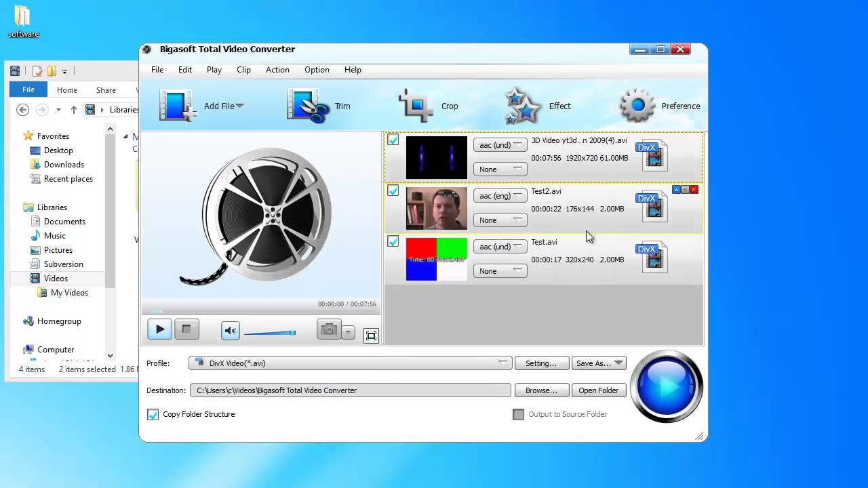Click the Open Folder button

598,390
